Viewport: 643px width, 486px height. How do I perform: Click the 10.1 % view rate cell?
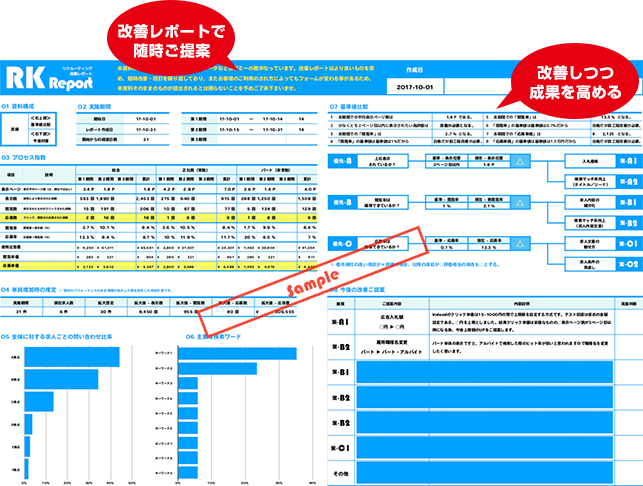pos(108,227)
